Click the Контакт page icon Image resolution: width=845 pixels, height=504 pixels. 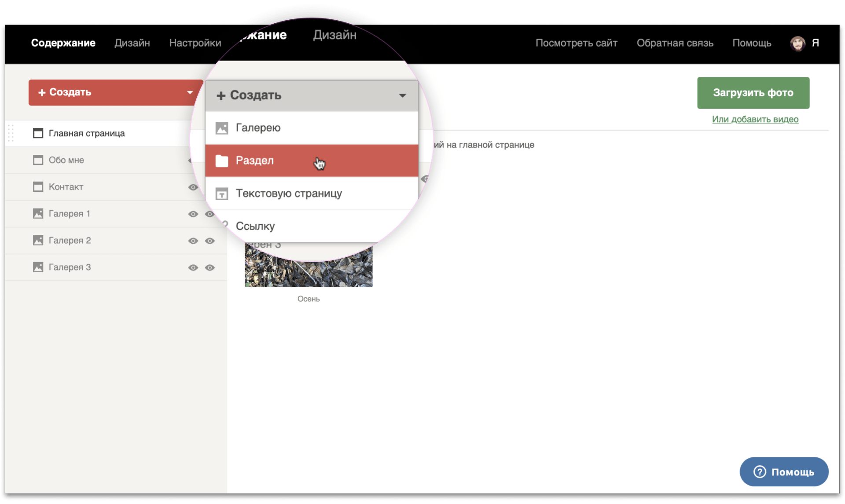point(38,187)
